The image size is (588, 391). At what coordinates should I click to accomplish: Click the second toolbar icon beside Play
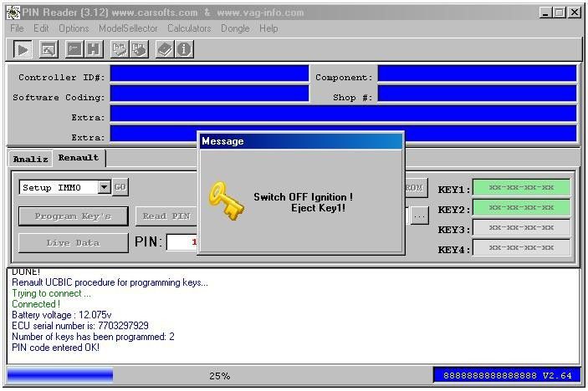click(x=49, y=49)
